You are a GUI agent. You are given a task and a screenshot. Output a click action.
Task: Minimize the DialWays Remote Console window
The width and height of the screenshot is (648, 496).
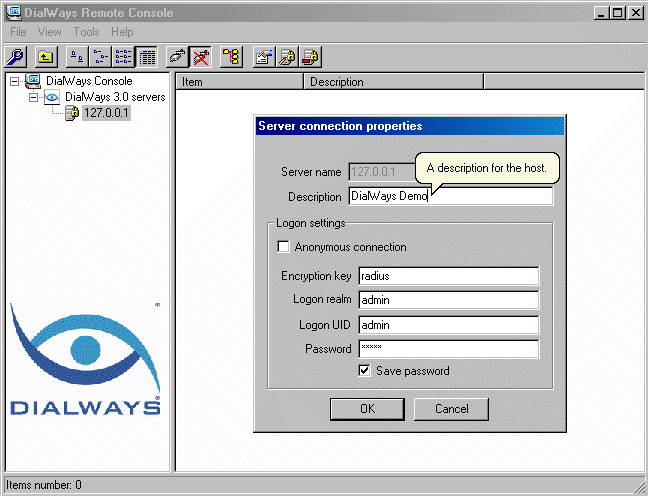coord(601,13)
